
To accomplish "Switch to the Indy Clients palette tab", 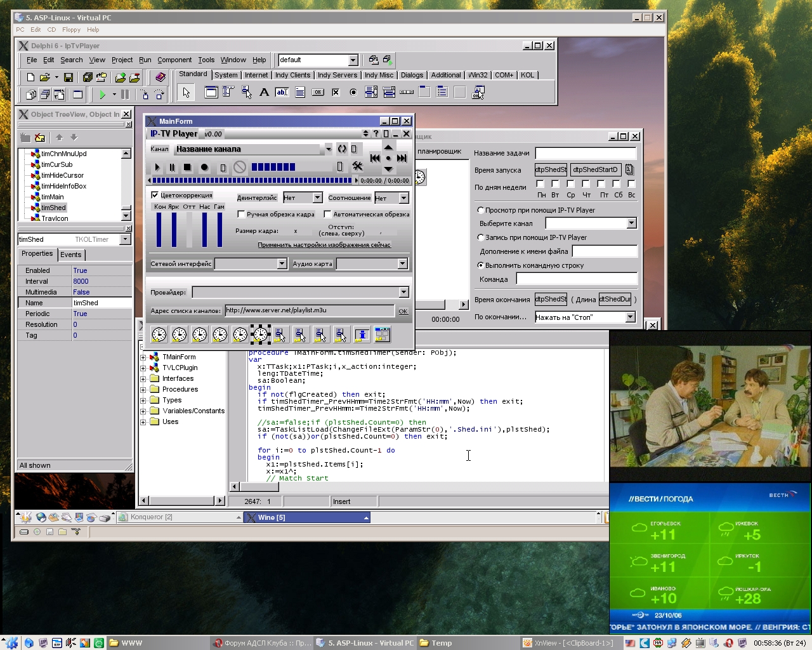I will pos(292,75).
